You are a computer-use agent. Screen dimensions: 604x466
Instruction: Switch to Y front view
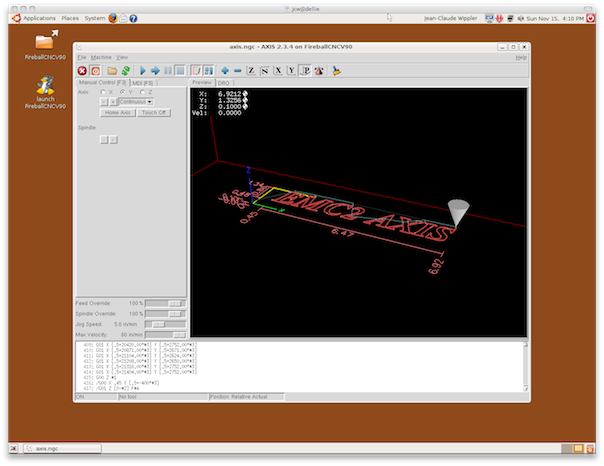[292, 71]
